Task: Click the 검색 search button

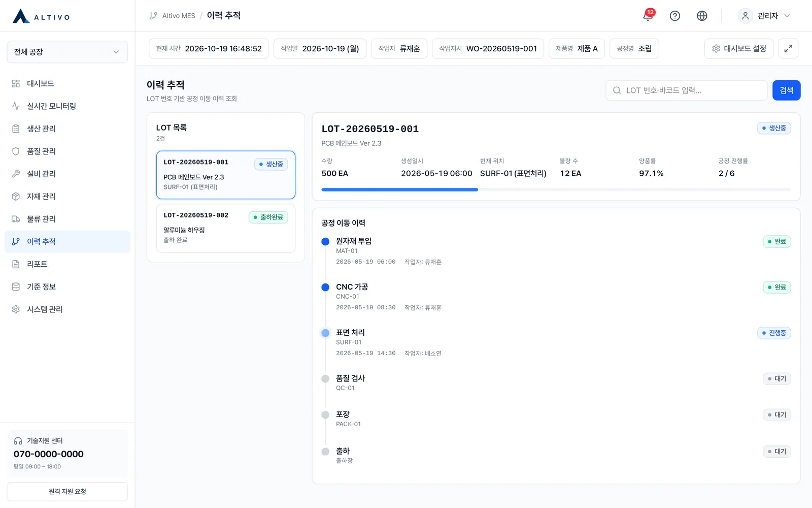Action: click(x=786, y=90)
